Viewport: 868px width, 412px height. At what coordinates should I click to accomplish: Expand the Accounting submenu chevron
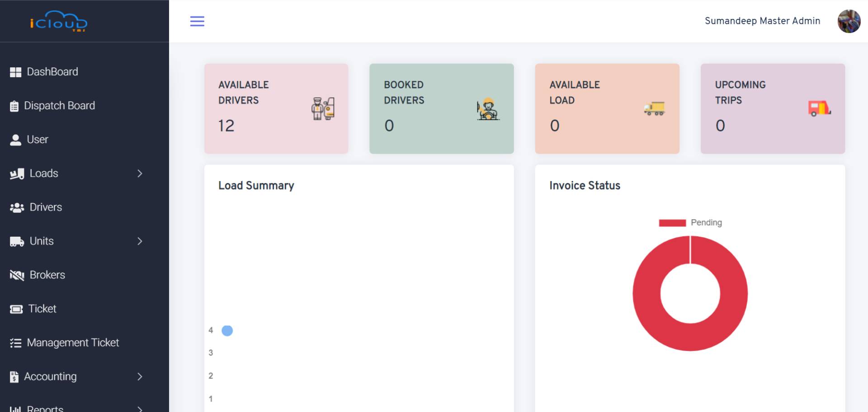pos(140,377)
